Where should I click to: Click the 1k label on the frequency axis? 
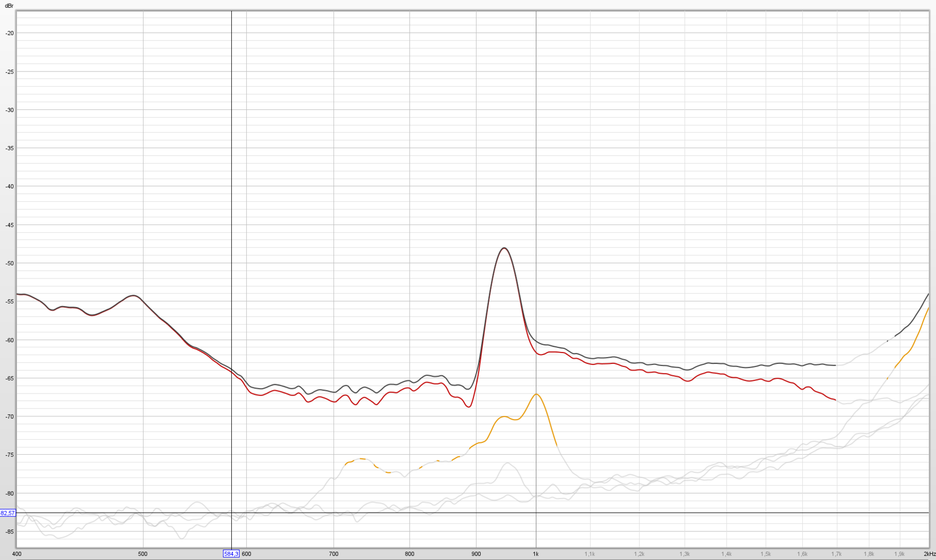(x=536, y=554)
